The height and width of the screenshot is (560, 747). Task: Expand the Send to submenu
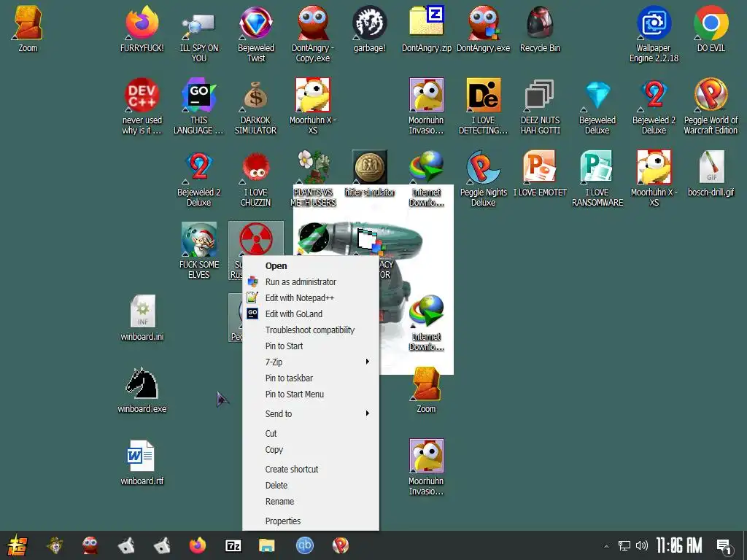[x=311, y=414]
